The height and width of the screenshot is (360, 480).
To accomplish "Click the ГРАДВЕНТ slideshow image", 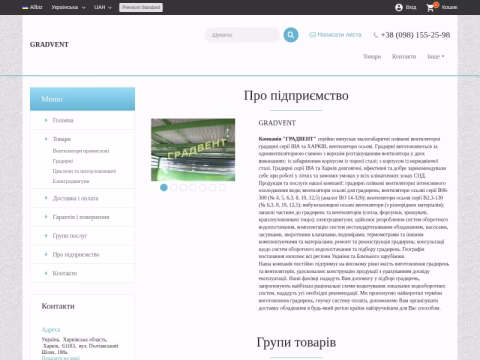I will pyautogui.click(x=193, y=150).
